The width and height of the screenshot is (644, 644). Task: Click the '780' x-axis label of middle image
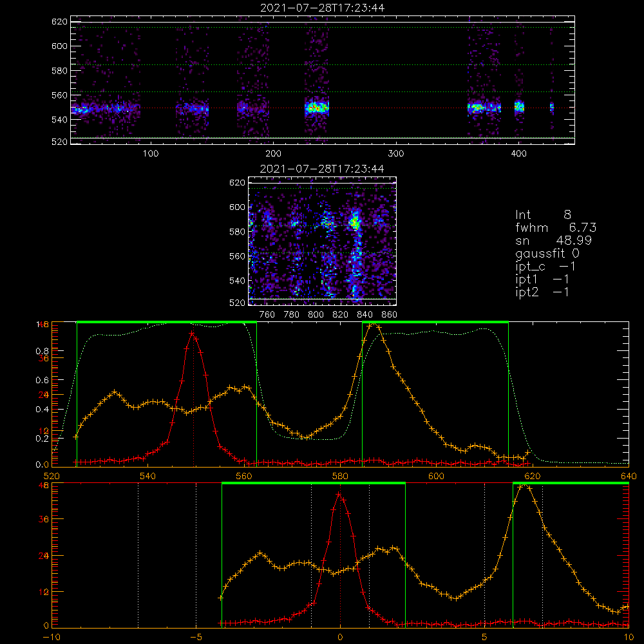tap(292, 315)
